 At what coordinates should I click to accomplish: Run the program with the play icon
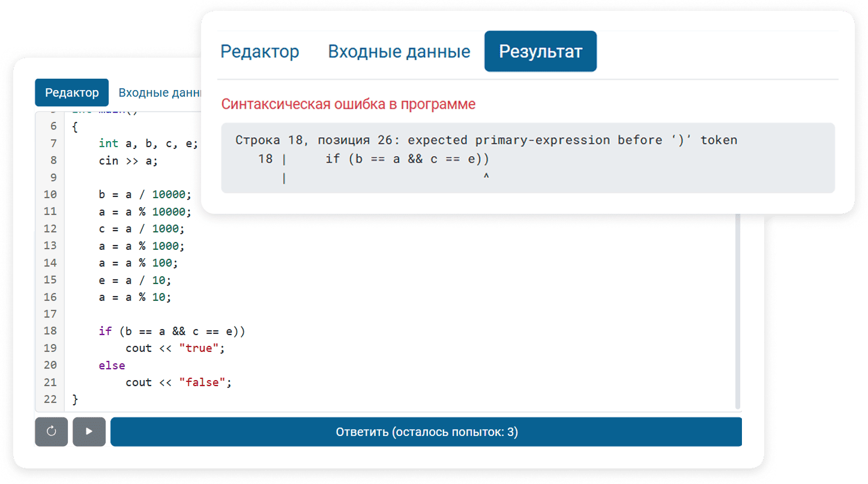coord(89,432)
